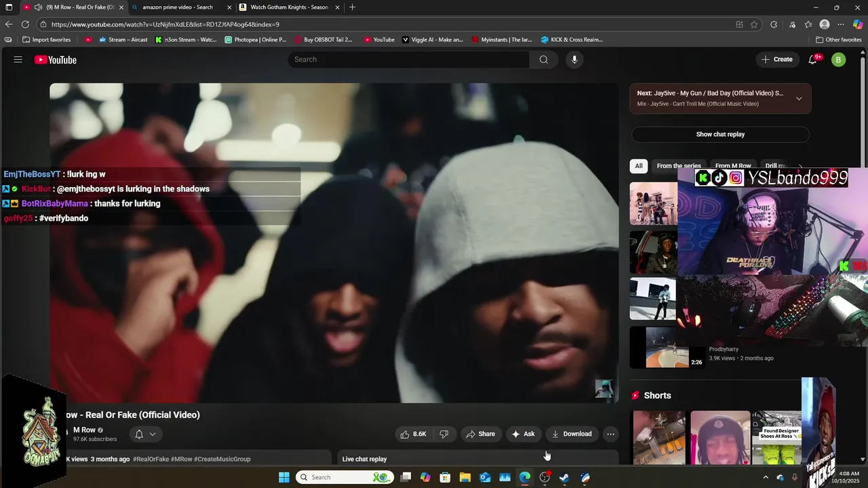This screenshot has width=868, height=488.
Task: Open more actions ellipsis under the video
Action: pyautogui.click(x=610, y=434)
